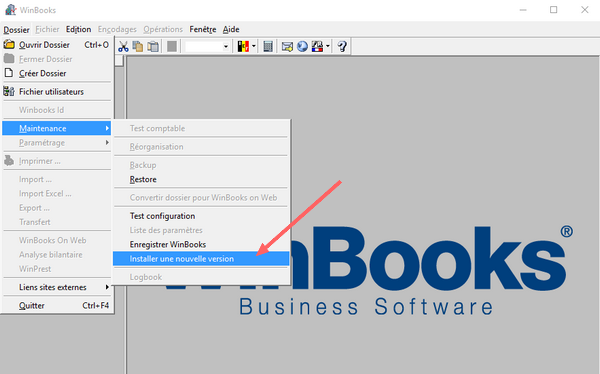600x374 pixels.
Task: Close the WinBooks window
Action: point(584,10)
